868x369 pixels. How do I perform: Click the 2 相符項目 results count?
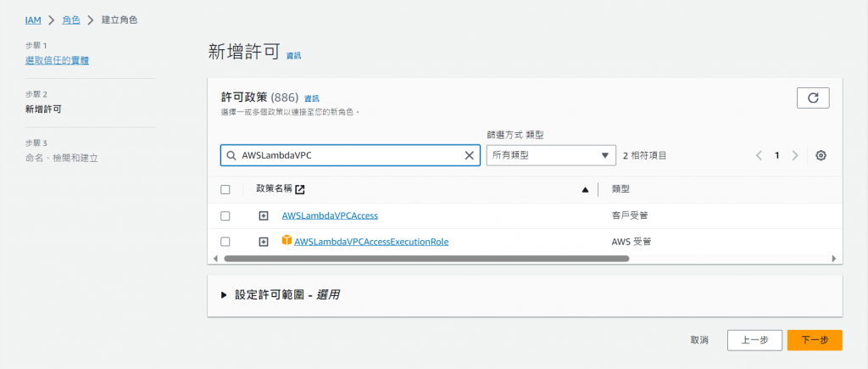point(644,156)
